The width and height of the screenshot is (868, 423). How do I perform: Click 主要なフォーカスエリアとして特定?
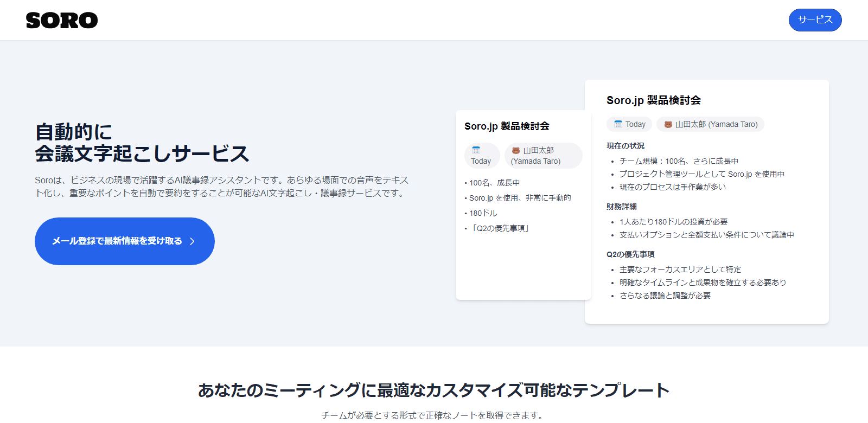point(680,270)
